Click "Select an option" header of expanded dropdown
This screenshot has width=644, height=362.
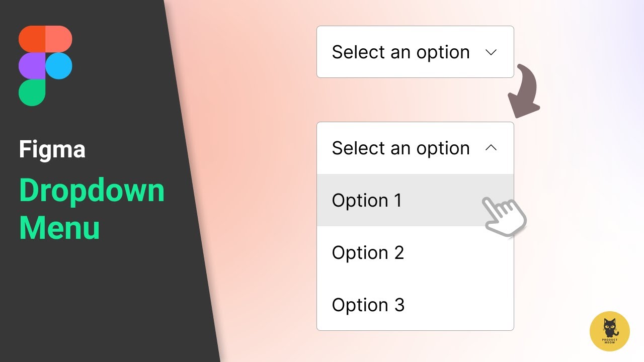tap(400, 148)
